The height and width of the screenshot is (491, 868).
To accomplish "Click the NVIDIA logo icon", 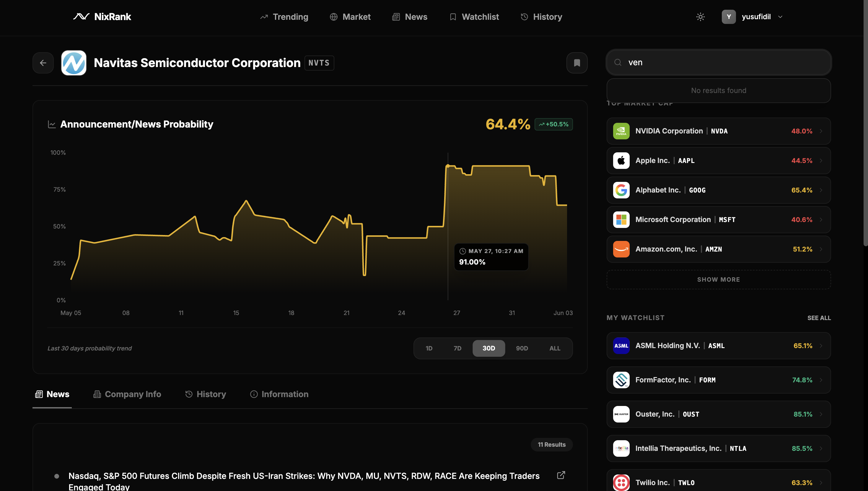I will [621, 131].
